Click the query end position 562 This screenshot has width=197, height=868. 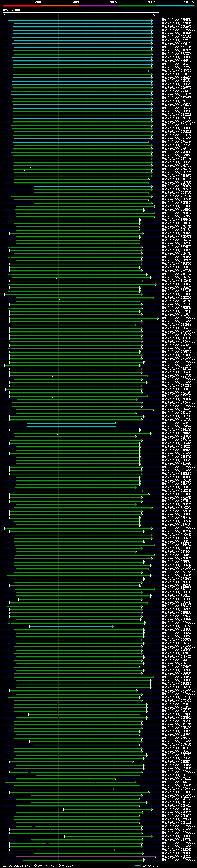pyautogui.click(x=155, y=15)
